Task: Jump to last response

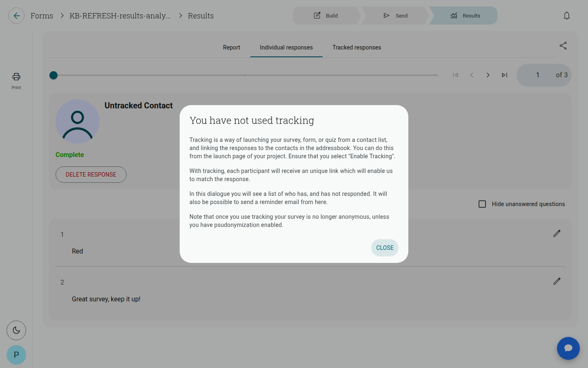Action: (504, 75)
